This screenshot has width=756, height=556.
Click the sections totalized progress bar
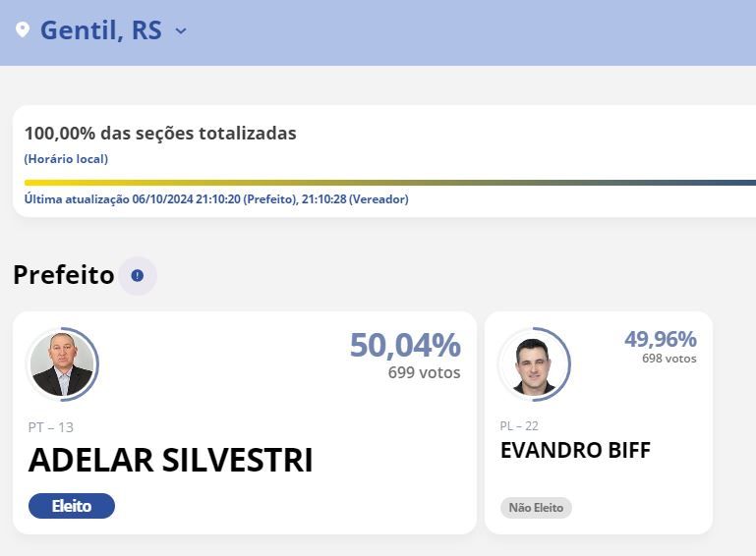point(390,183)
